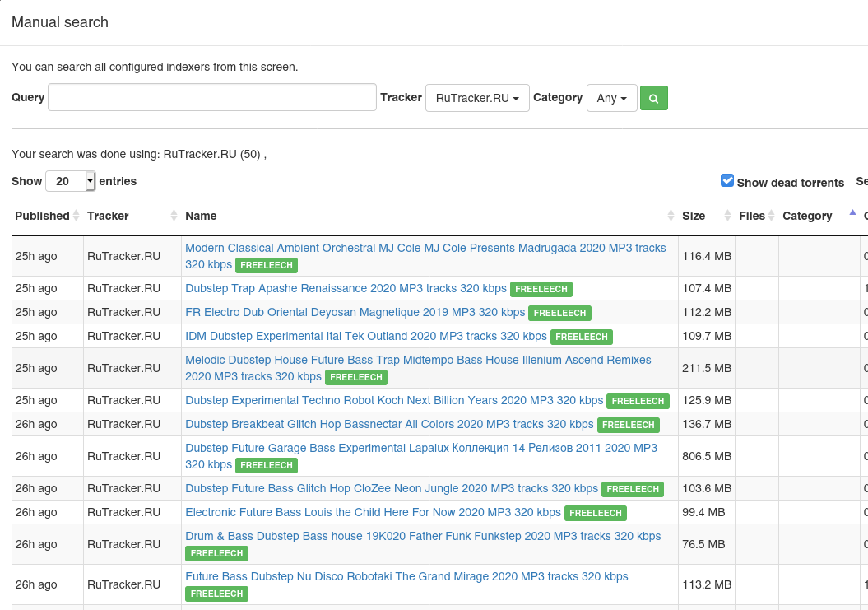
Task: Click the FREELEECH badge on the first result
Action: point(267,265)
